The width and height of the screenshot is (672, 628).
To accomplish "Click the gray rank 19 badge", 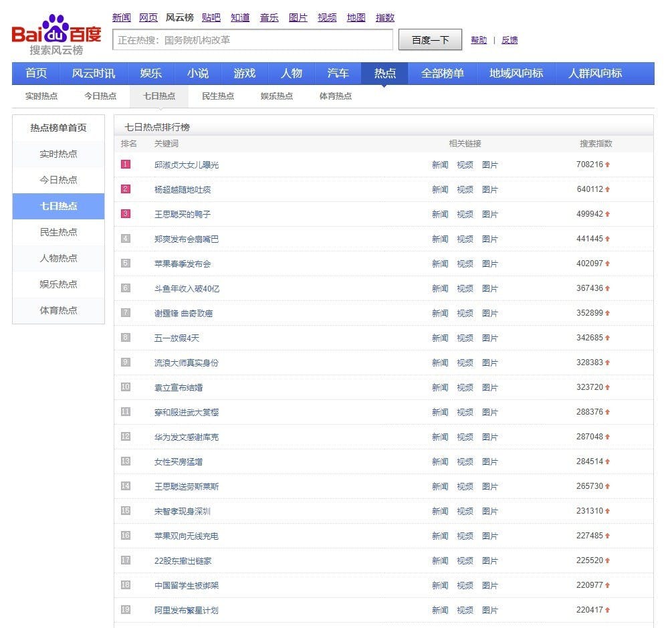I will 126,609.
